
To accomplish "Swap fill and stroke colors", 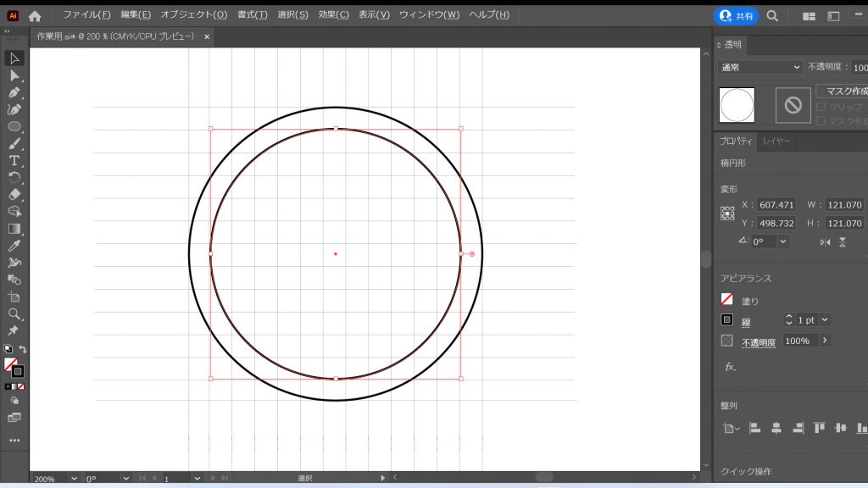I will click(23, 349).
